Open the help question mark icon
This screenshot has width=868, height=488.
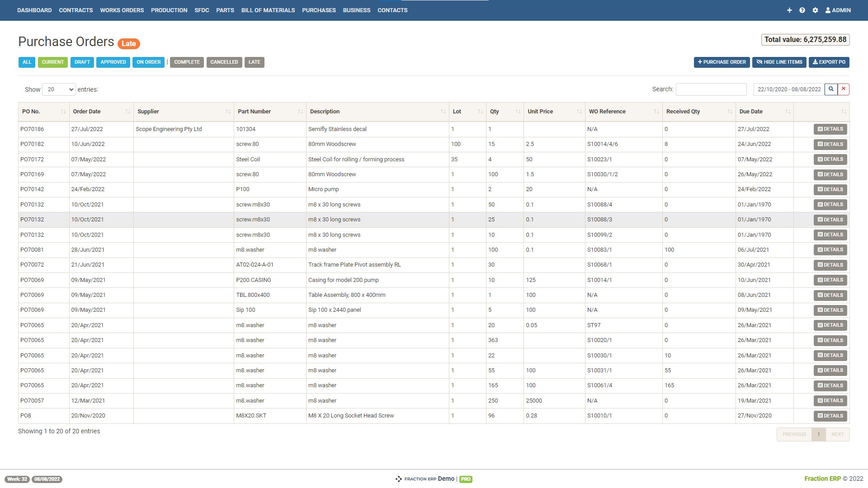click(802, 10)
